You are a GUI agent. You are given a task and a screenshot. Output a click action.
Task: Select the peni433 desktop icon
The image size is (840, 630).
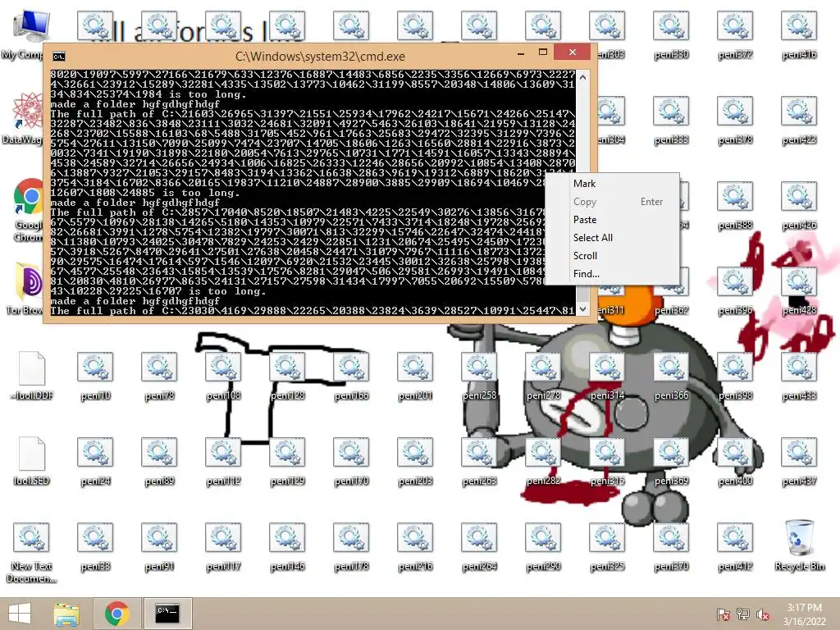pyautogui.click(x=799, y=376)
